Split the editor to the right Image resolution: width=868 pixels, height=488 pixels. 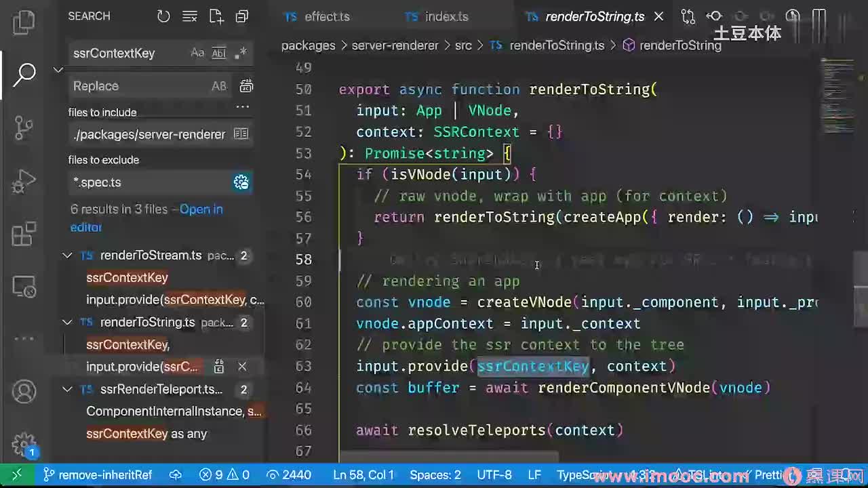(x=819, y=16)
